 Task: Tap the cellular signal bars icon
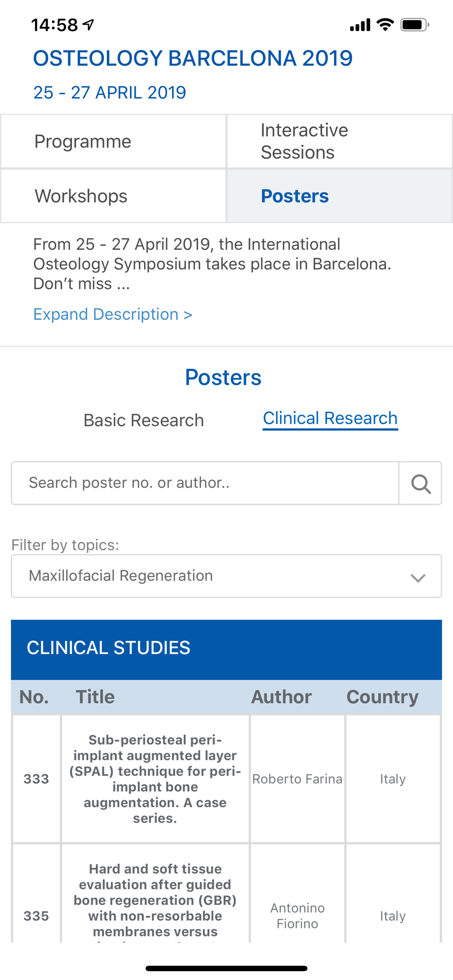pyautogui.click(x=360, y=25)
